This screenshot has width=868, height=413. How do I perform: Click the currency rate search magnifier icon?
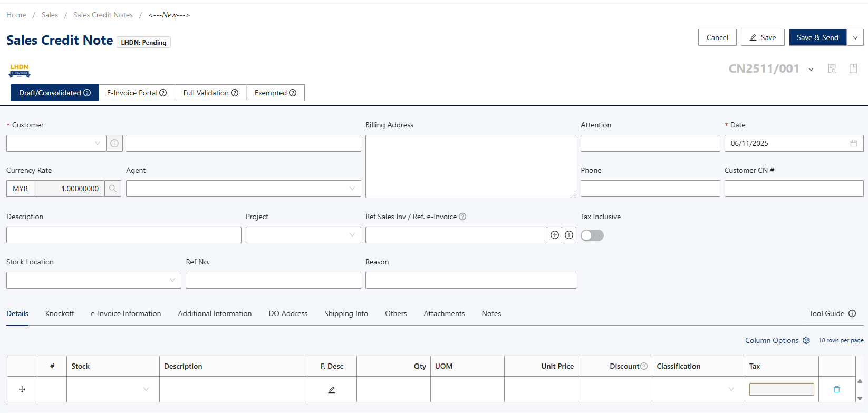113,189
